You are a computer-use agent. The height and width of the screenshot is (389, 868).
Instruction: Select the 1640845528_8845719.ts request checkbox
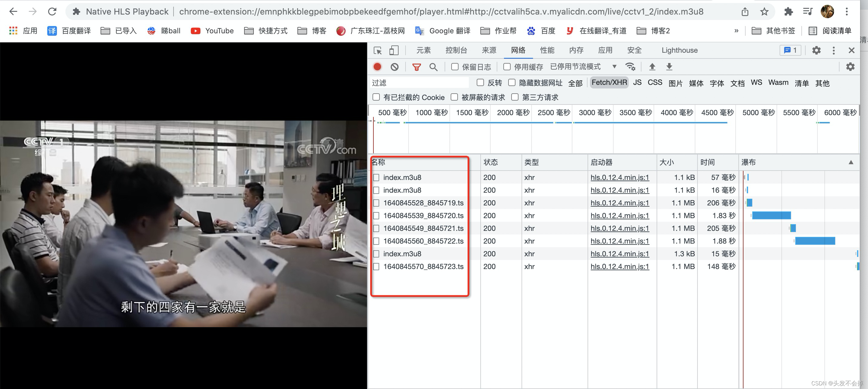click(x=376, y=203)
